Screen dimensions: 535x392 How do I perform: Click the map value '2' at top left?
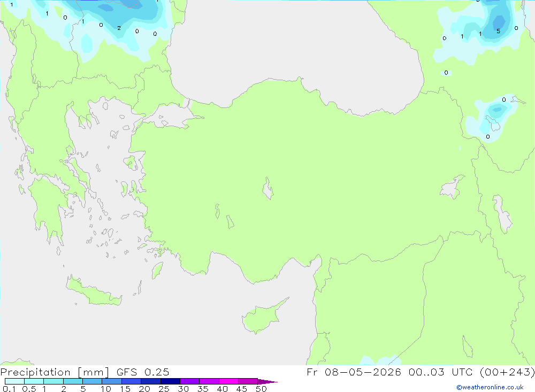click(119, 28)
